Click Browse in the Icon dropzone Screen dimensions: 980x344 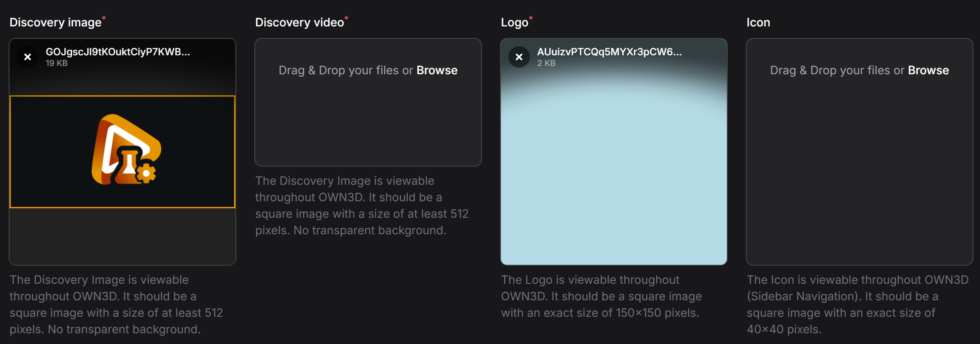928,71
